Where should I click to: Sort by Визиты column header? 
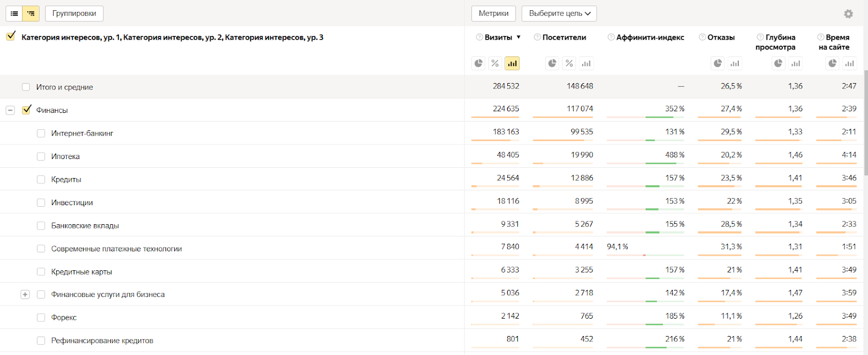(498, 37)
